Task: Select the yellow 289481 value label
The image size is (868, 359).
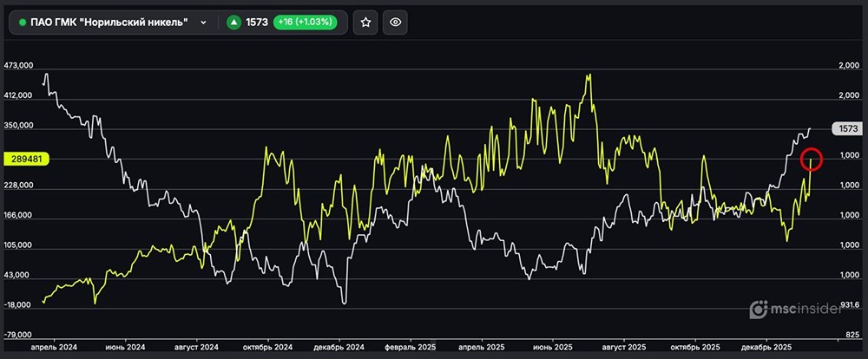Action: click(24, 159)
